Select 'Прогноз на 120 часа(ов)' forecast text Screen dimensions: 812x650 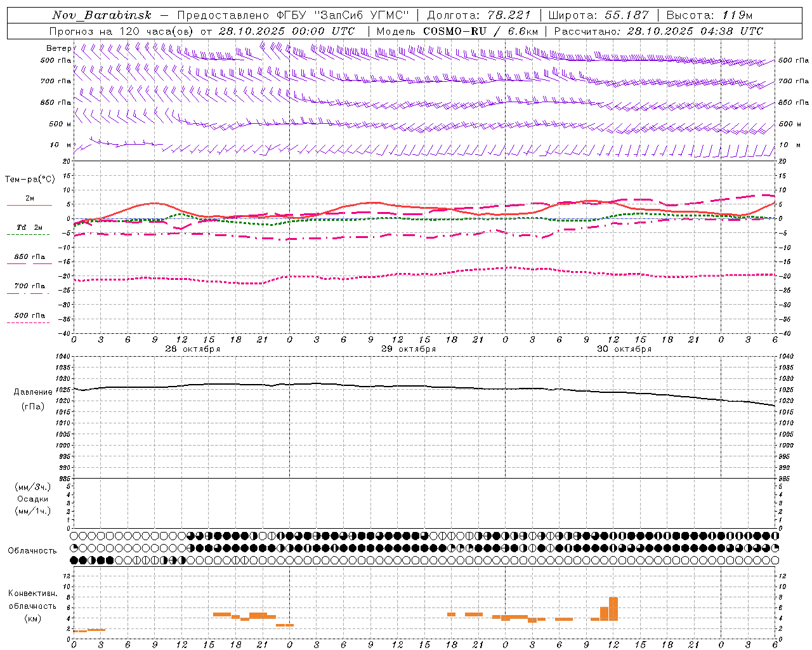click(x=122, y=31)
